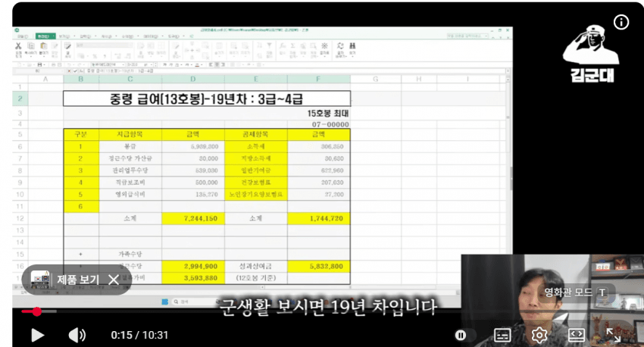Select column G header

click(375, 79)
